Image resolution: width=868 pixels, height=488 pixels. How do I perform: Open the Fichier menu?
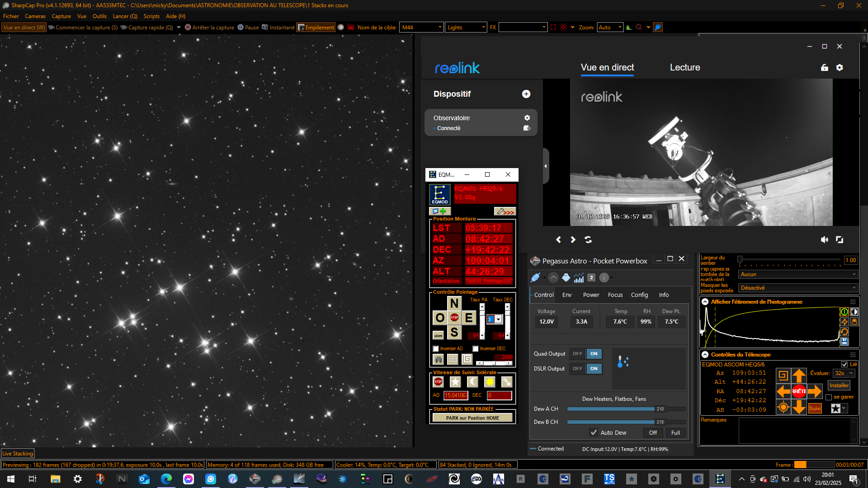coord(11,16)
